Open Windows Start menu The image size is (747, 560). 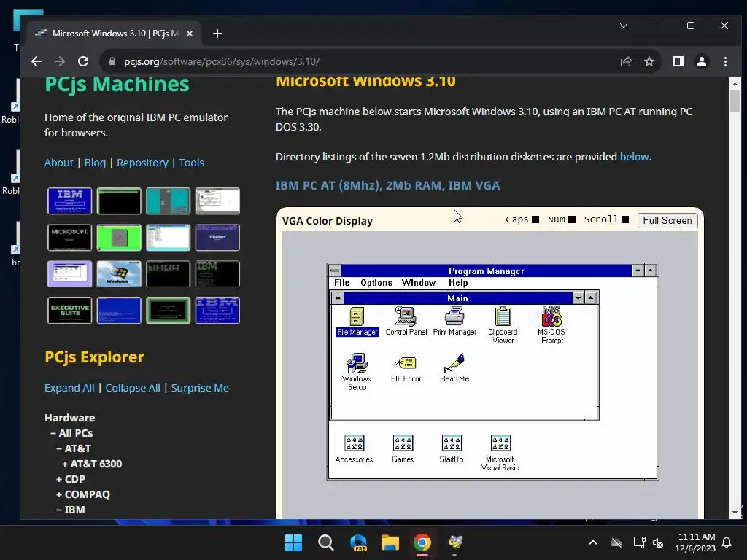(293, 542)
